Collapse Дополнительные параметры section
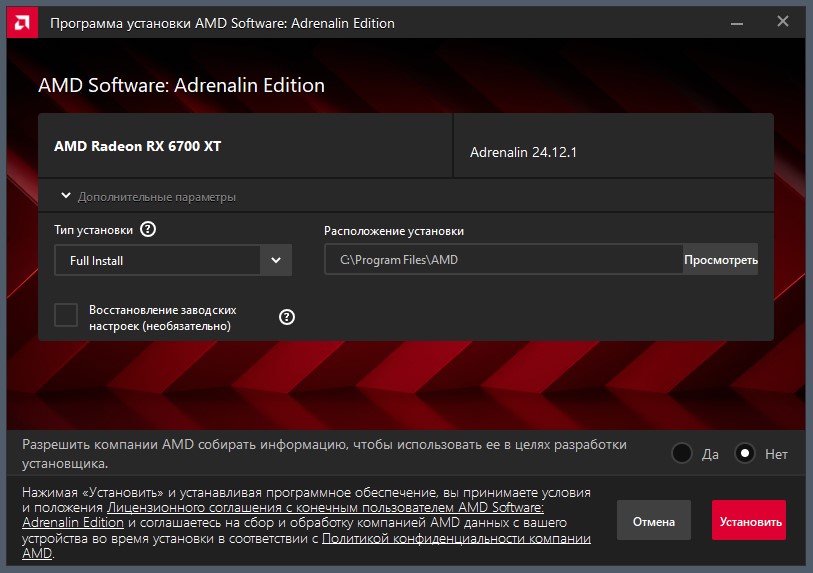Viewport: 813px width, 573px height. pyautogui.click(x=66, y=195)
